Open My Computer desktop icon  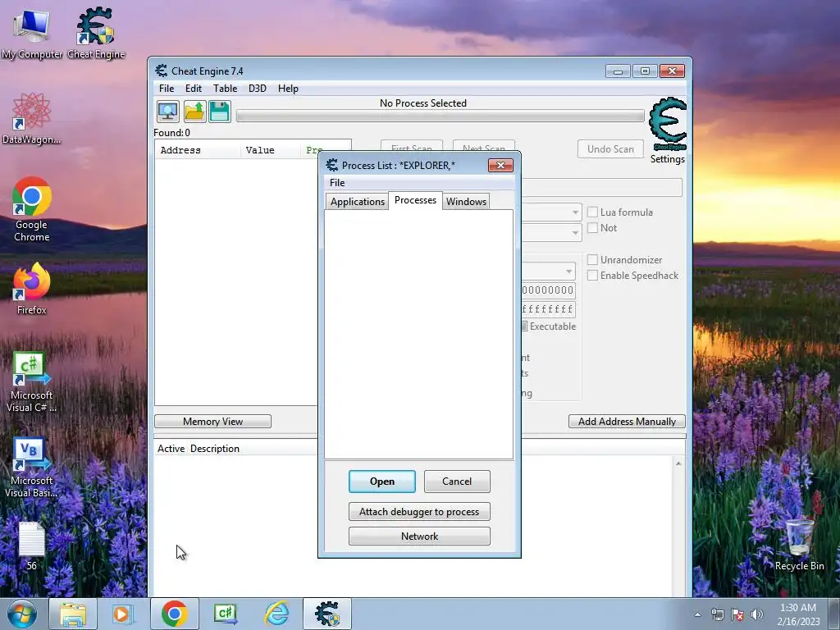click(x=32, y=34)
